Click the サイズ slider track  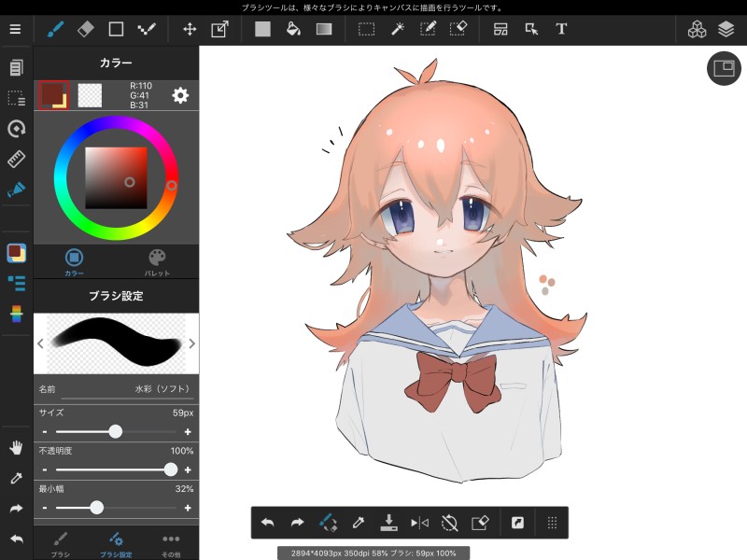(x=116, y=432)
